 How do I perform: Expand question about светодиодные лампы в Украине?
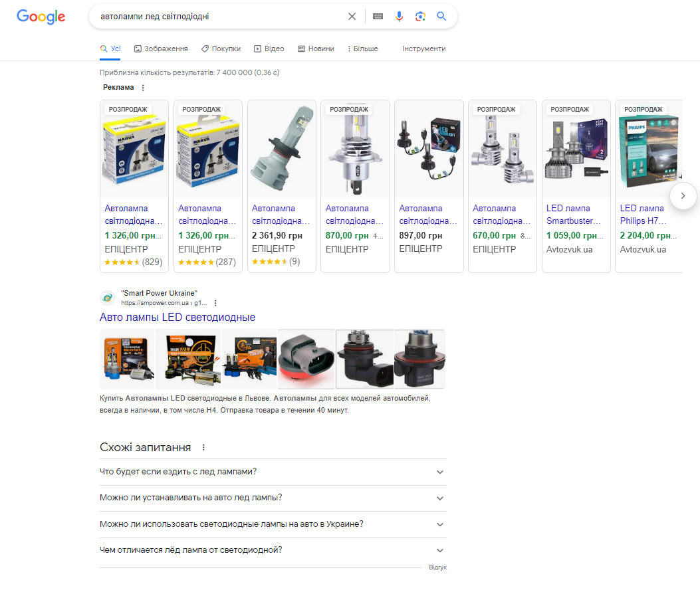[273, 524]
